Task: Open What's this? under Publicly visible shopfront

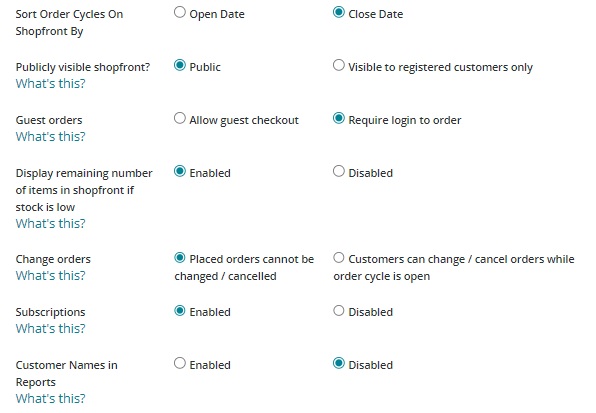Action: tap(51, 83)
